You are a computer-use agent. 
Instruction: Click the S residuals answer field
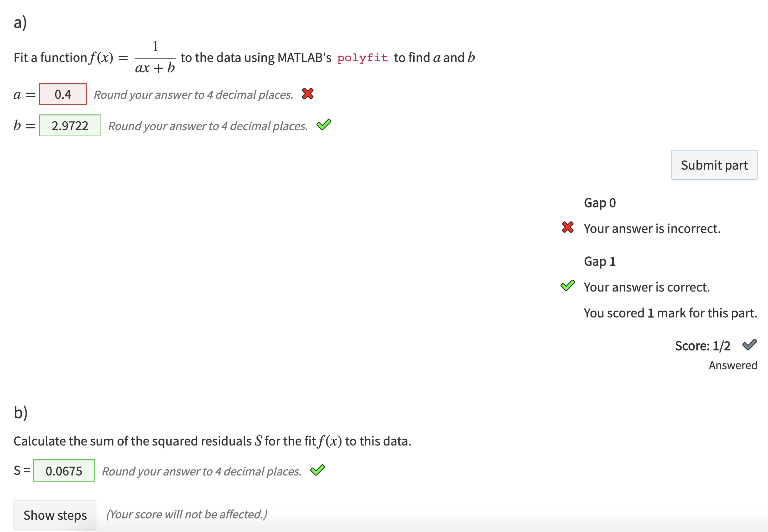click(64, 471)
